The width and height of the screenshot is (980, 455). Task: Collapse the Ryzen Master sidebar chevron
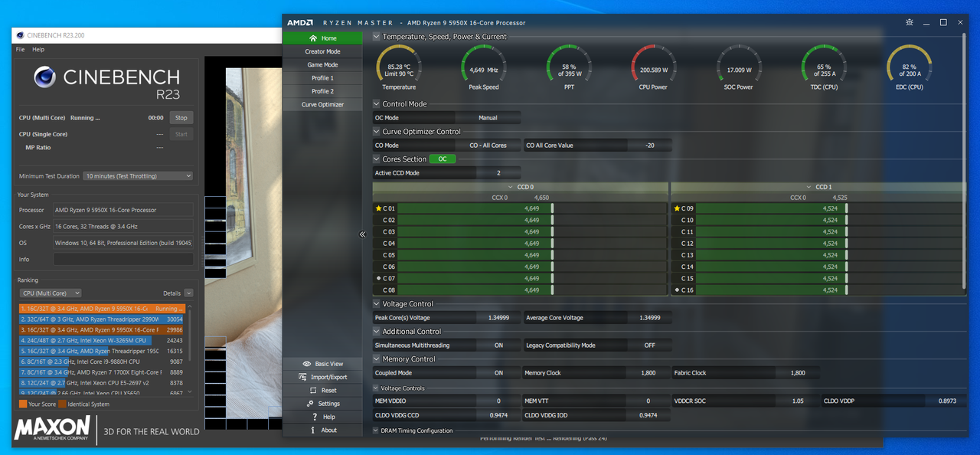[x=363, y=234]
